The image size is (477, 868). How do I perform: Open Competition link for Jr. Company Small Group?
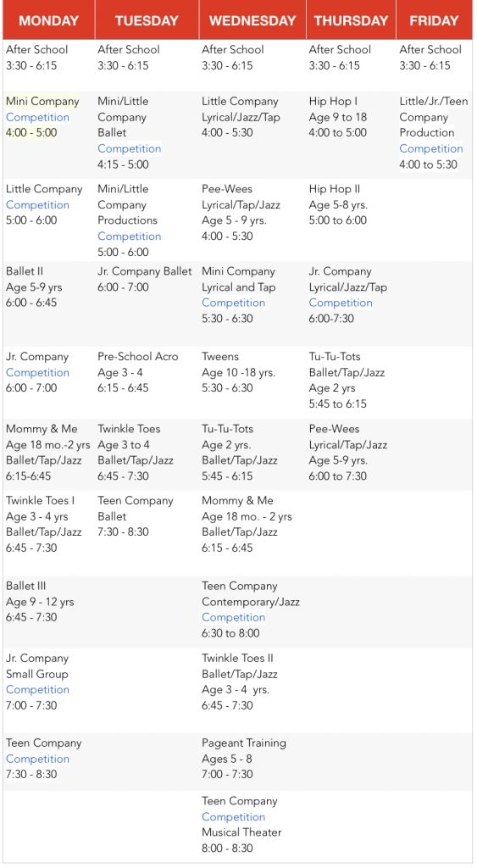click(37, 690)
